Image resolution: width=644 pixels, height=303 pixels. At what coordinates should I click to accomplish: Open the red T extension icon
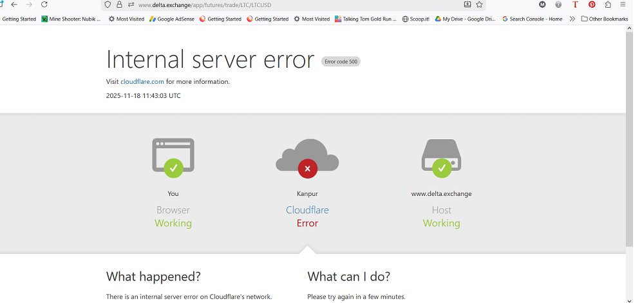click(575, 5)
